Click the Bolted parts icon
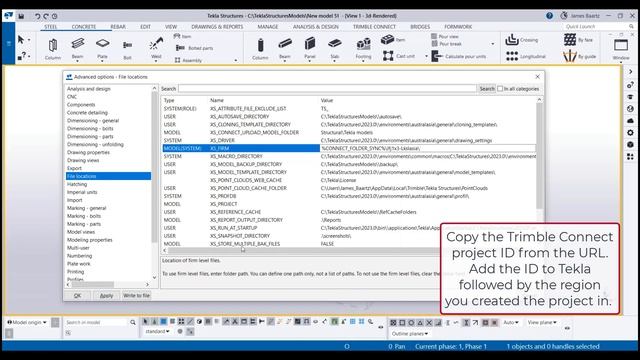 [180, 48]
